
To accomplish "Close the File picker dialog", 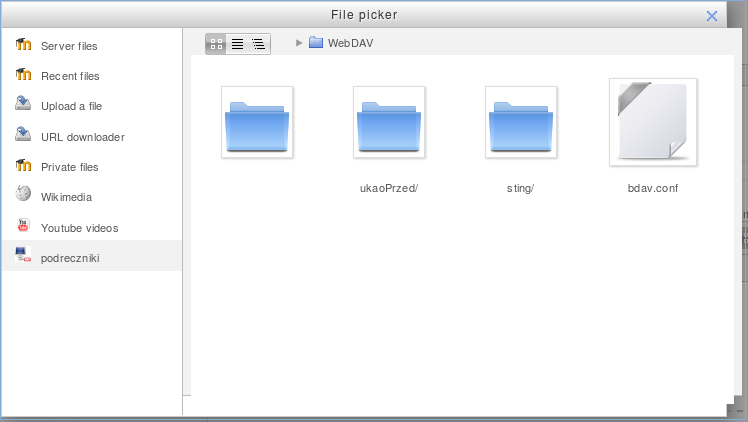I will pyautogui.click(x=712, y=16).
